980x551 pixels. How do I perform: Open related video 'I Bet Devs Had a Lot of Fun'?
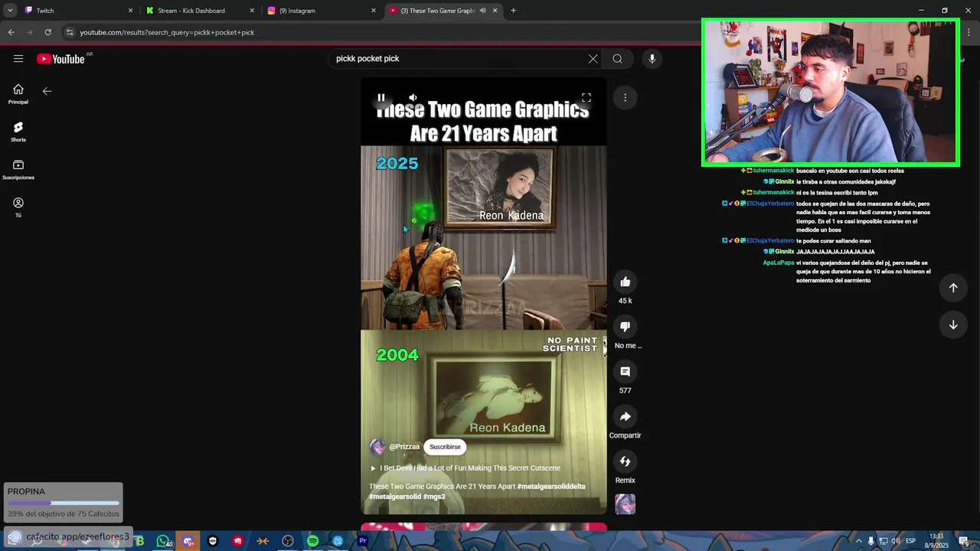465,468
